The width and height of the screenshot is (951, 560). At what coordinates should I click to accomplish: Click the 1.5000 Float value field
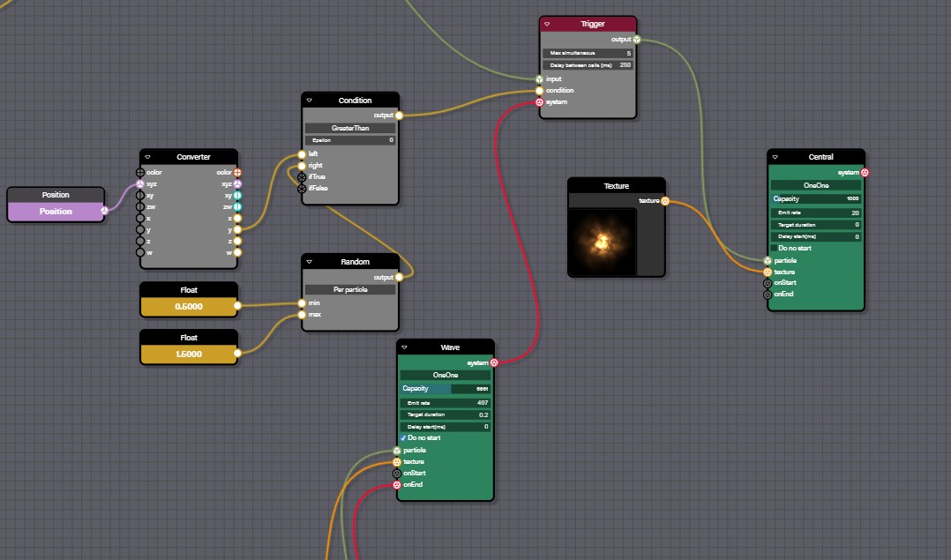[x=188, y=354]
